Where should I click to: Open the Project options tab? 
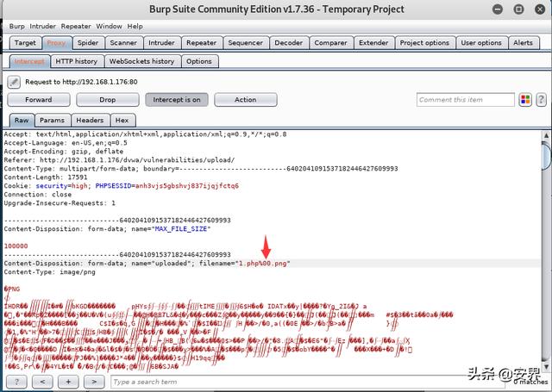[425, 43]
